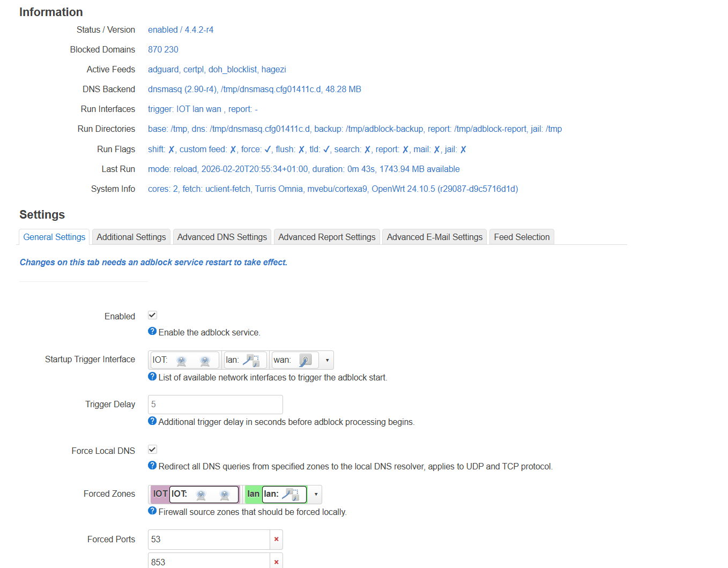Click the help icon under Forced Zones
This screenshot has width=728, height=568.
[152, 511]
